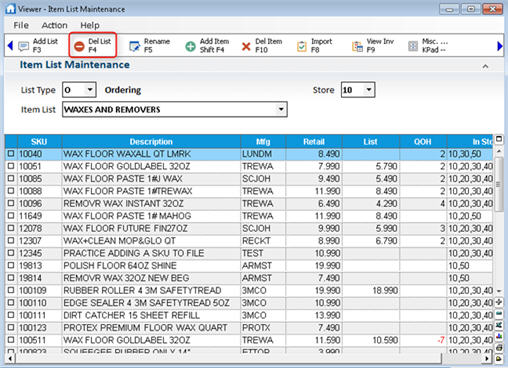Add an item with the green plus icon

[190, 46]
